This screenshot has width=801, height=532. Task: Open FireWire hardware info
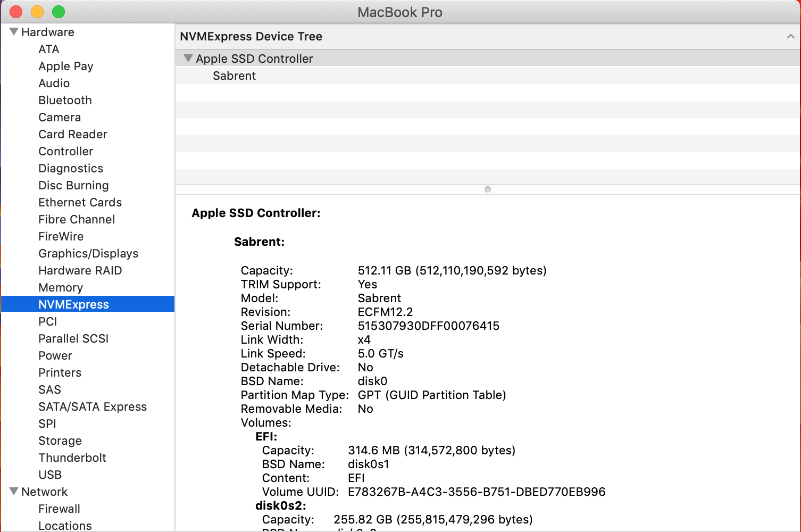(x=61, y=236)
